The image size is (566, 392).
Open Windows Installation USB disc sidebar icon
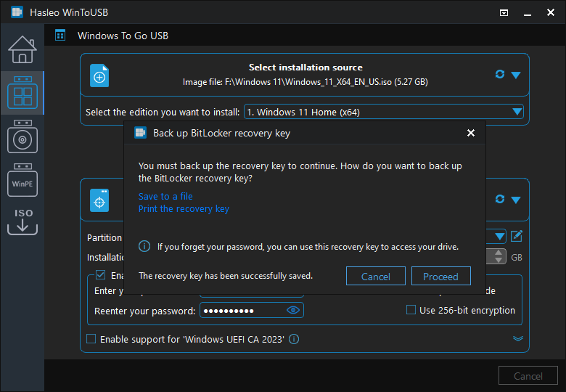point(22,136)
